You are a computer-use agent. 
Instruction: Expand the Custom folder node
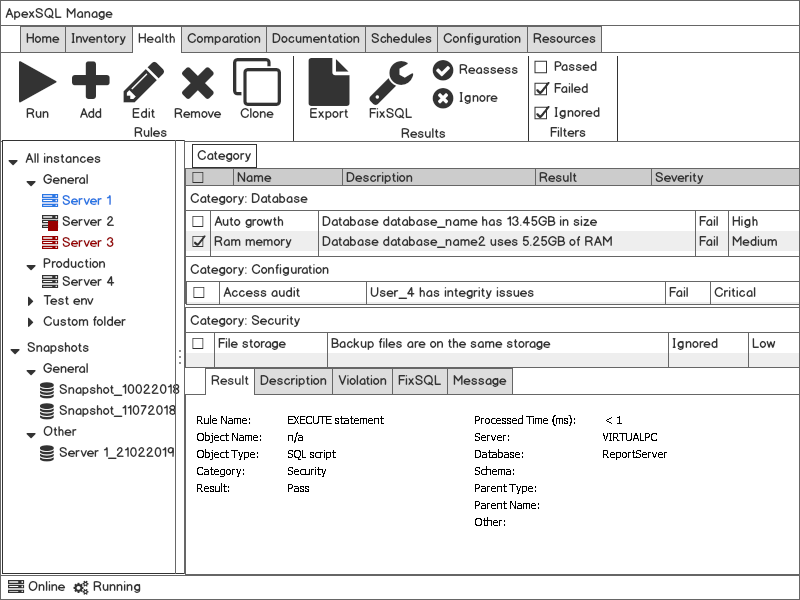point(31,322)
